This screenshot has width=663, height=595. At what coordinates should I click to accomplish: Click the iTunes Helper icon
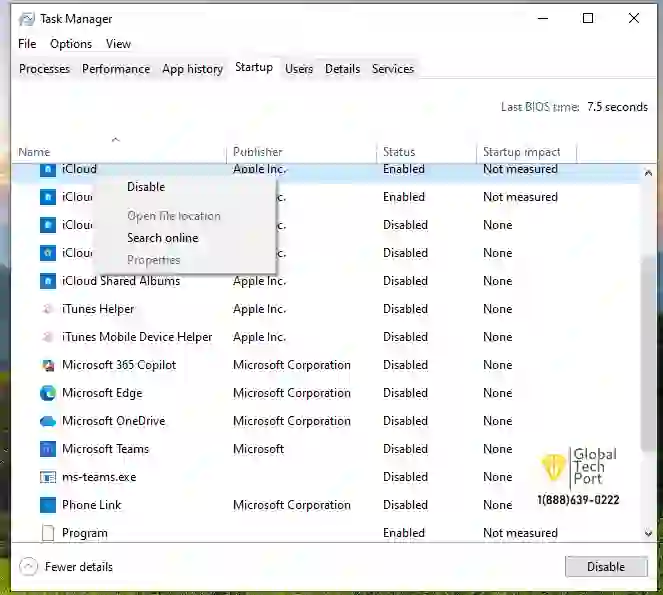[48, 309]
